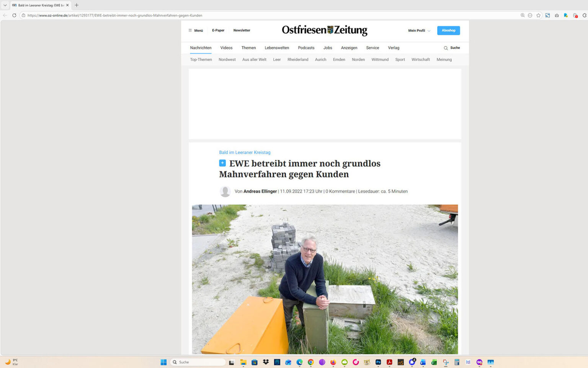This screenshot has height=368, width=588.
Task: Switch to the Wirtschaft section tab
Action: [420, 59]
